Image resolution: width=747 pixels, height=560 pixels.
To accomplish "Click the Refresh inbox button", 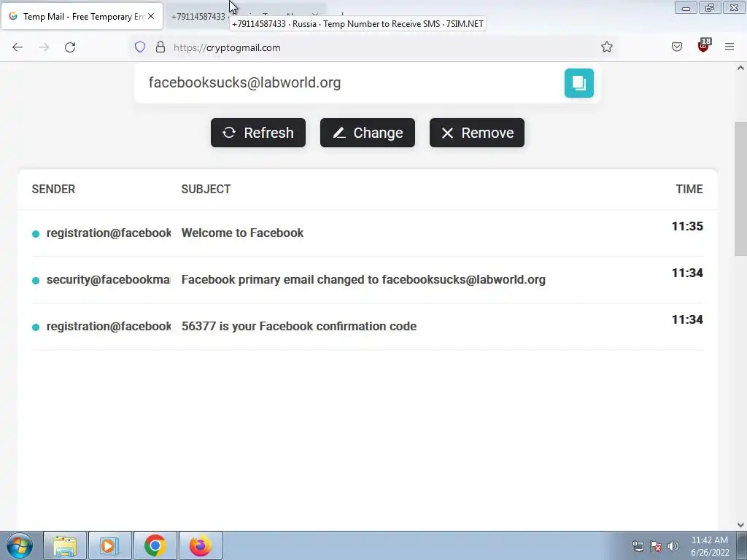I will [x=258, y=133].
